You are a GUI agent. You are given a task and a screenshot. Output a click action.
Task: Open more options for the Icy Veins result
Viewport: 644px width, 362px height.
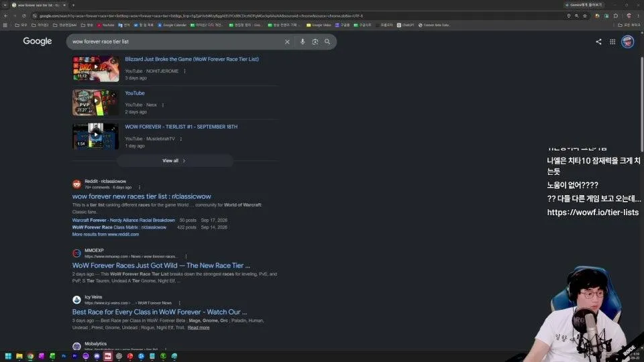tap(180, 303)
